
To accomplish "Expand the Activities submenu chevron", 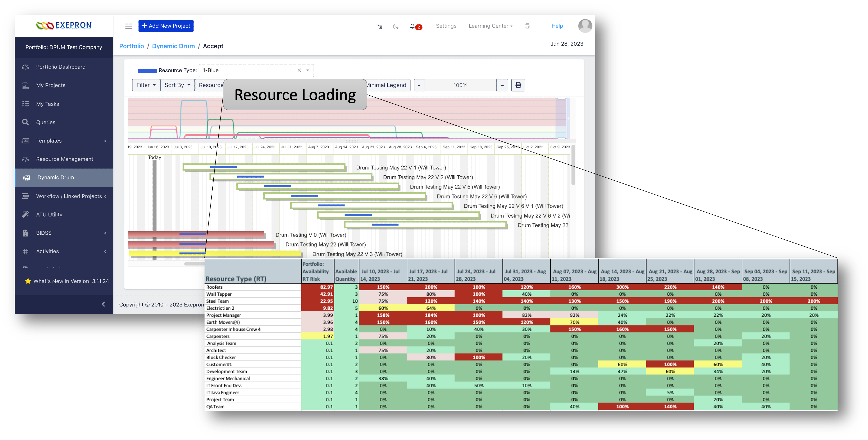I will (x=105, y=251).
